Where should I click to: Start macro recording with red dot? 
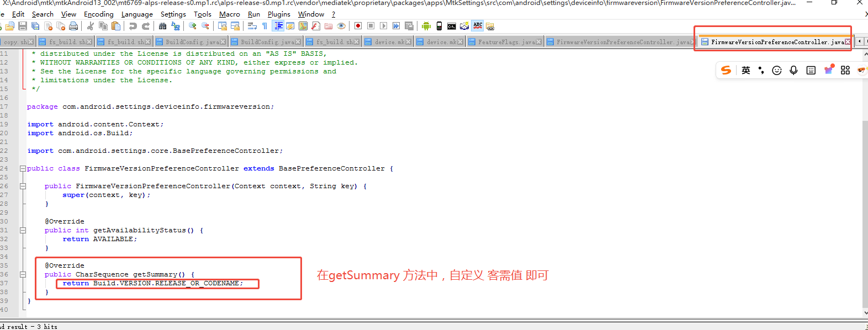pyautogui.click(x=358, y=26)
